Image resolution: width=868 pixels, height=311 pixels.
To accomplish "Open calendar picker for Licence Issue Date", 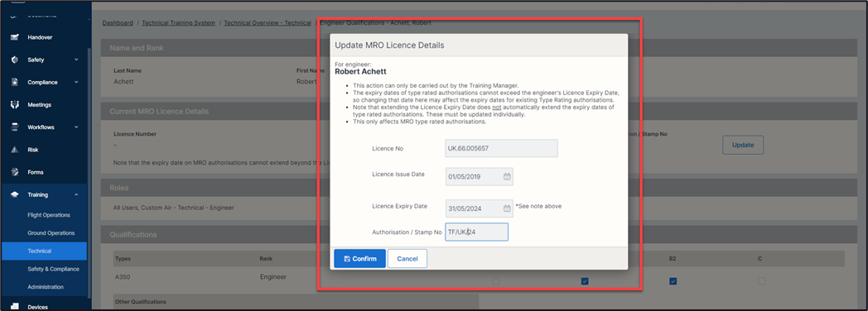I will tap(507, 177).
